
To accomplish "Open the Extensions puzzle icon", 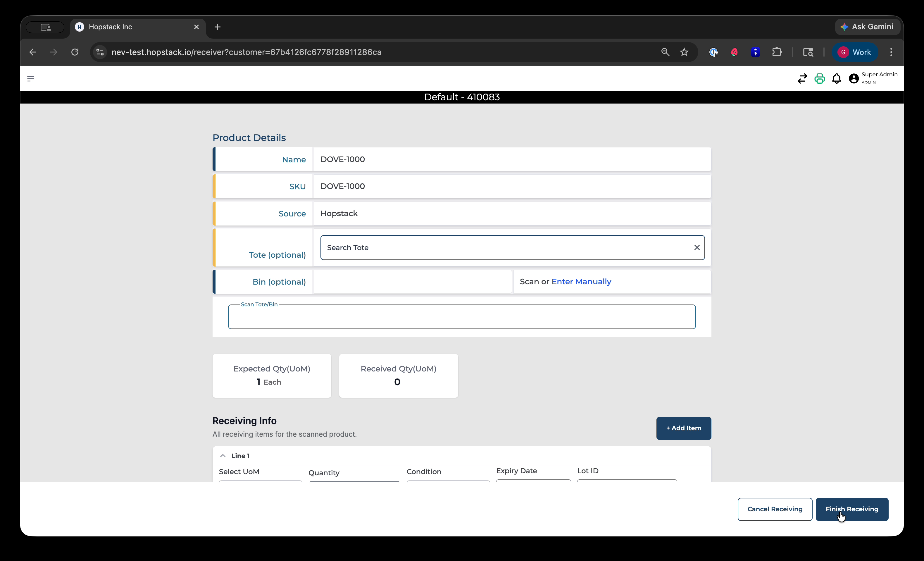I will coord(777,52).
